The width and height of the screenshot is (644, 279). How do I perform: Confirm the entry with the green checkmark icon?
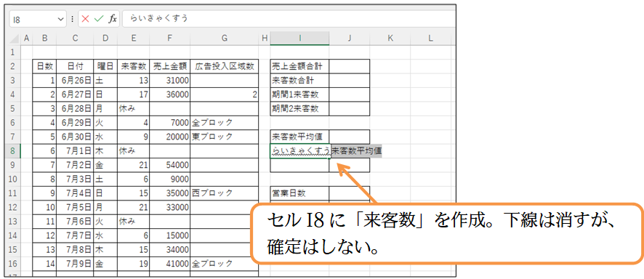(98, 19)
